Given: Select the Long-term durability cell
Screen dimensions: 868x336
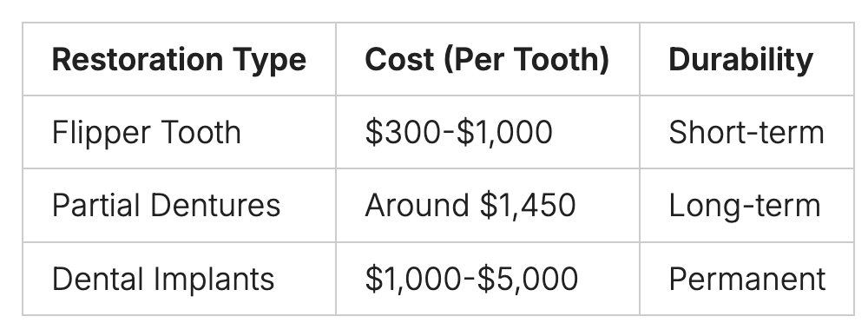Looking at the screenshot, I should coord(746,206).
